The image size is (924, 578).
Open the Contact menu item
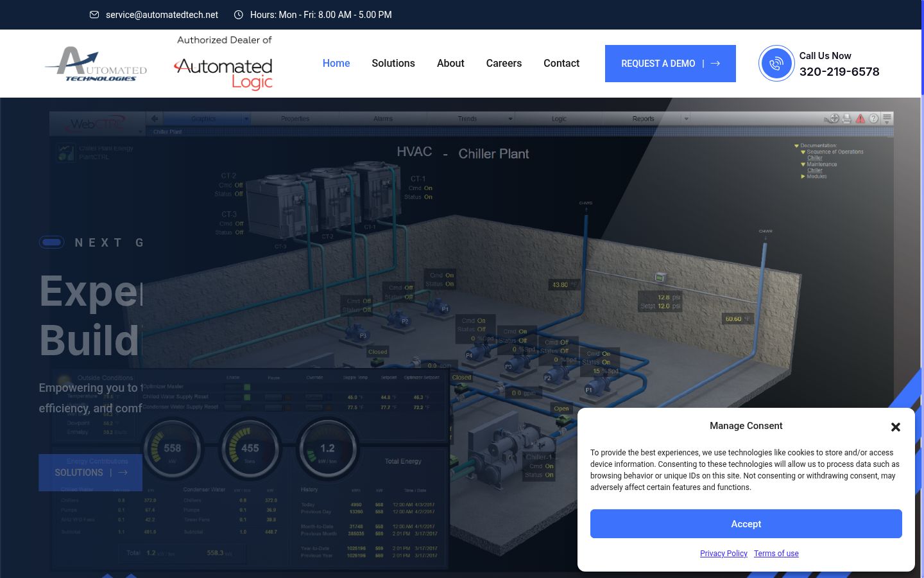561,63
